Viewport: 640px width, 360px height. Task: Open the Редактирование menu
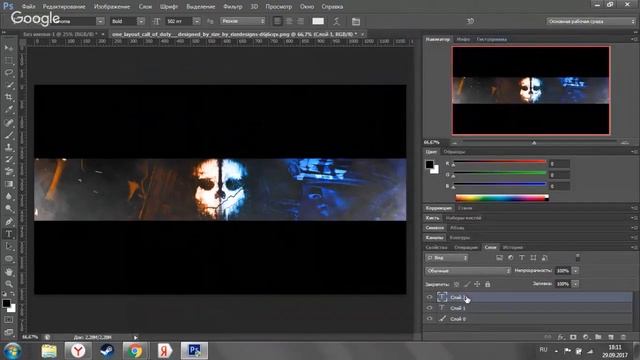pos(64,7)
